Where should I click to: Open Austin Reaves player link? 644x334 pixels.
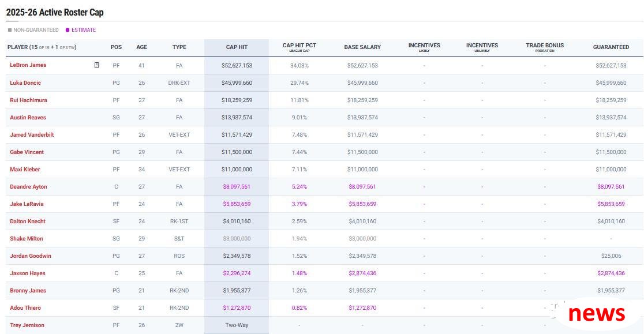(x=28, y=117)
